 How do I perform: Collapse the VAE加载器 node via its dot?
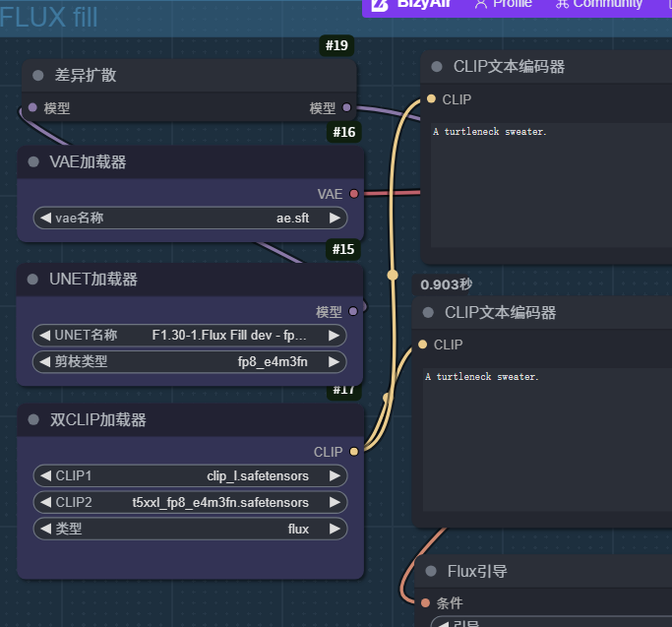[x=33, y=162]
